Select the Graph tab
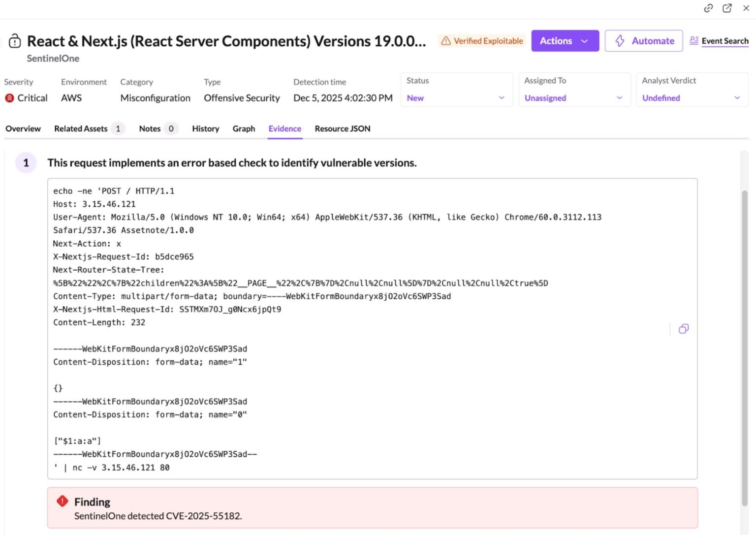Image resolution: width=756 pixels, height=535 pixels. coord(244,128)
